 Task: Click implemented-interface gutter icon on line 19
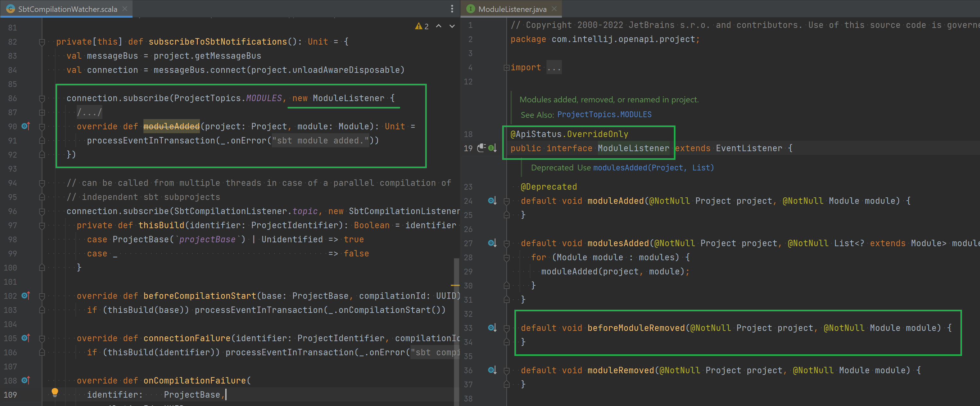(x=492, y=148)
